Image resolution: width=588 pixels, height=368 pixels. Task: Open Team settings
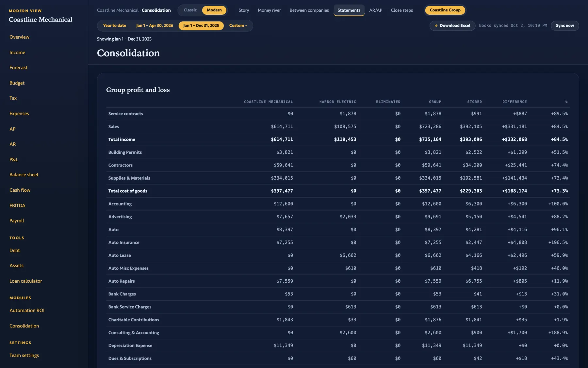[24, 355]
